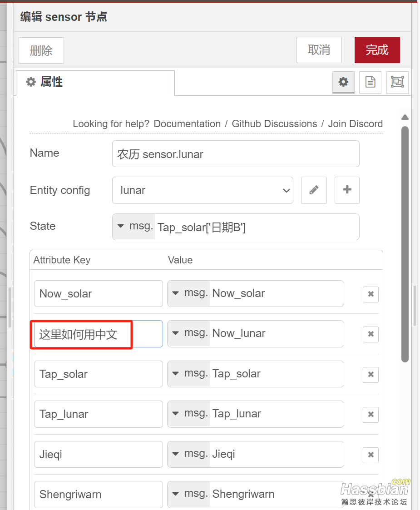Select the 属性 tab
The height and width of the screenshot is (510, 420).
pyautogui.click(x=95, y=83)
